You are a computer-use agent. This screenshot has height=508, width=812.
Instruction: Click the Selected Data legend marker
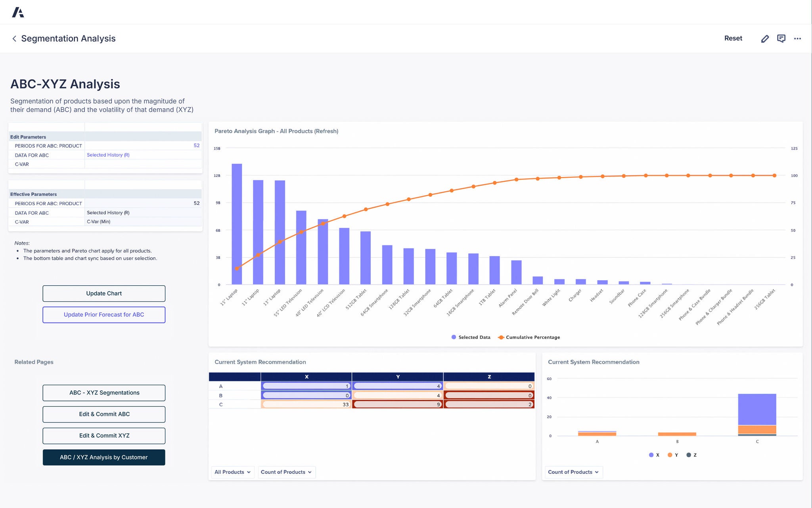click(453, 337)
